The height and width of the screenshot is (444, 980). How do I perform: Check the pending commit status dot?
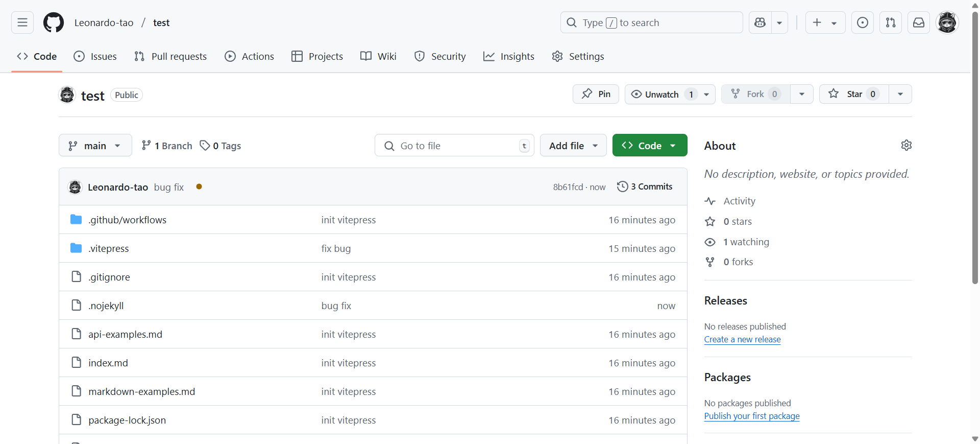pyautogui.click(x=199, y=186)
